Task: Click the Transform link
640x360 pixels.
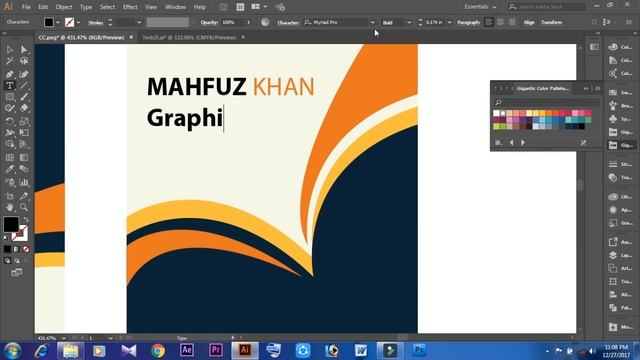Action: click(x=551, y=22)
